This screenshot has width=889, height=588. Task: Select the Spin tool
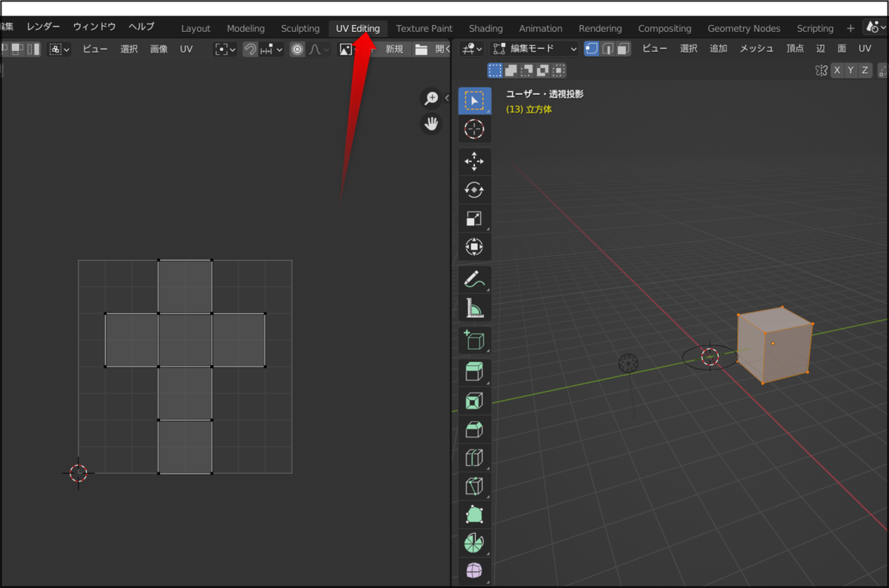[474, 542]
